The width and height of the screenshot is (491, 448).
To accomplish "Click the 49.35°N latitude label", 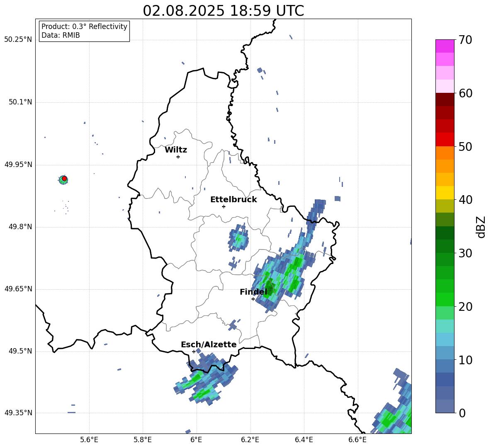I will coord(18,413).
